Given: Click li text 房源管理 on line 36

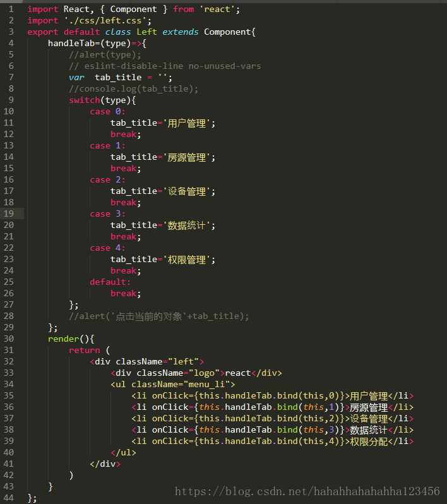Looking at the screenshot, I should pos(369,407).
